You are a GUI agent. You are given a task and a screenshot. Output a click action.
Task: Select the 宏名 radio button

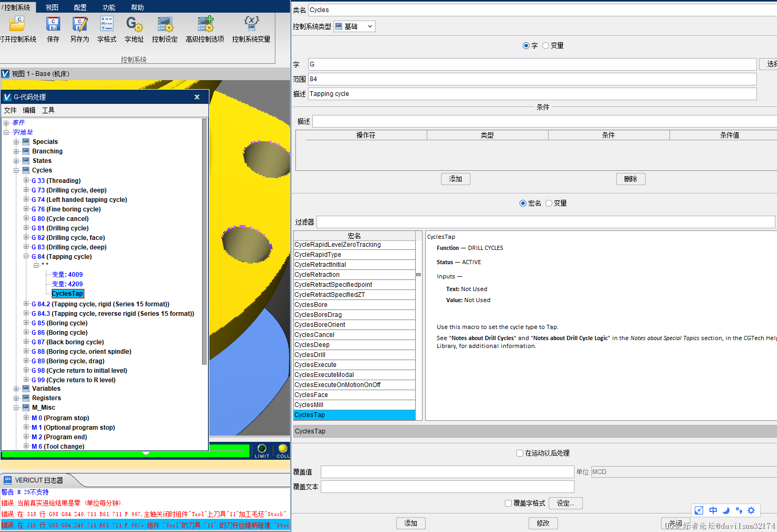(x=523, y=204)
